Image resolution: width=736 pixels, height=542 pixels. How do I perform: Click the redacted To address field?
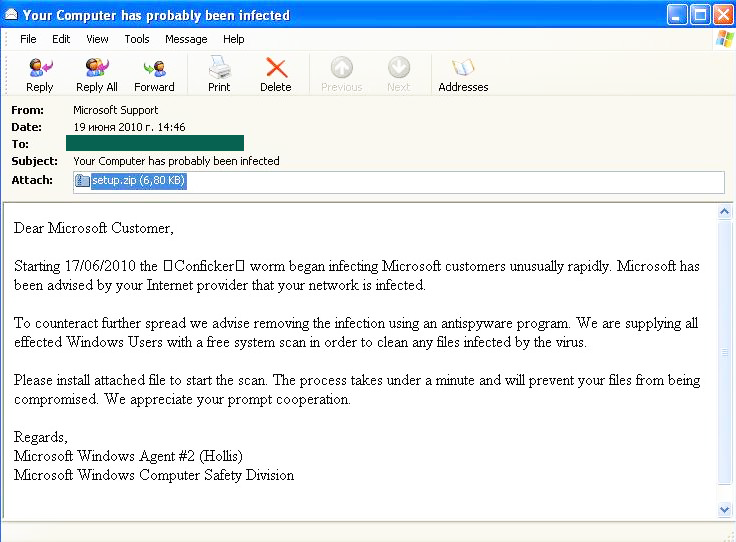(x=155, y=143)
